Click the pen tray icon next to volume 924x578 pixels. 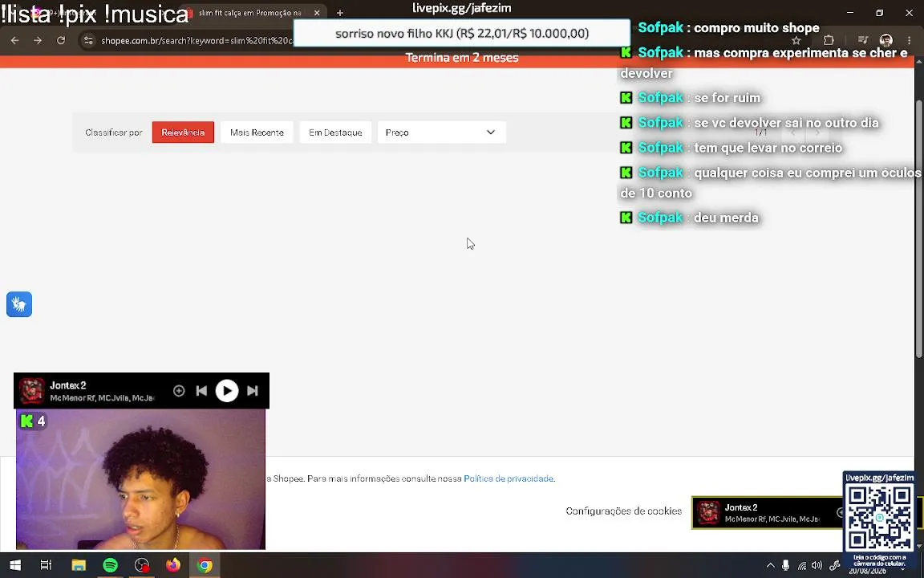[x=834, y=566]
